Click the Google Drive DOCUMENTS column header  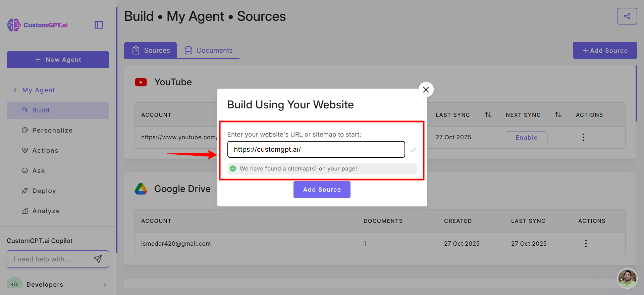[x=383, y=221]
